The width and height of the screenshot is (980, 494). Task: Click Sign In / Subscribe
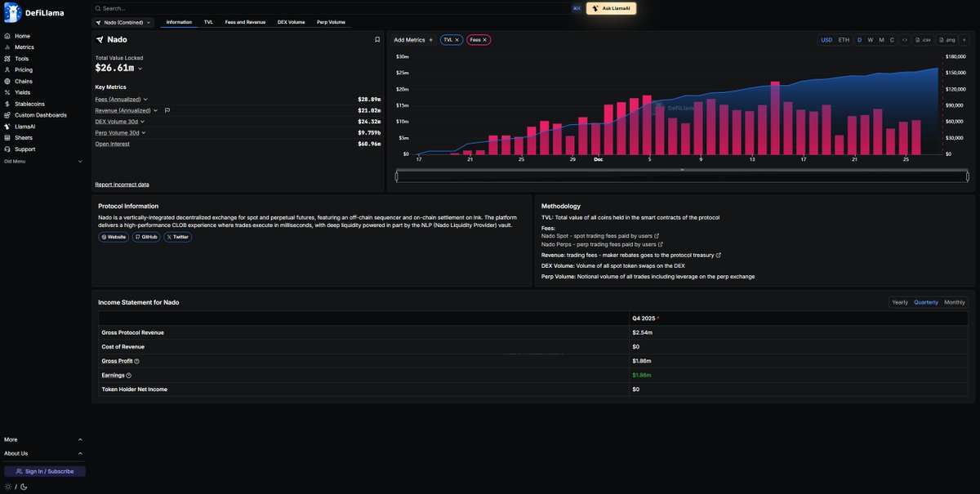tap(45, 471)
